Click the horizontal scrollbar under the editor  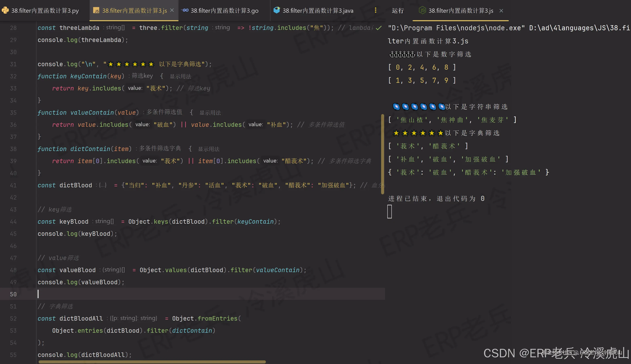(x=152, y=362)
